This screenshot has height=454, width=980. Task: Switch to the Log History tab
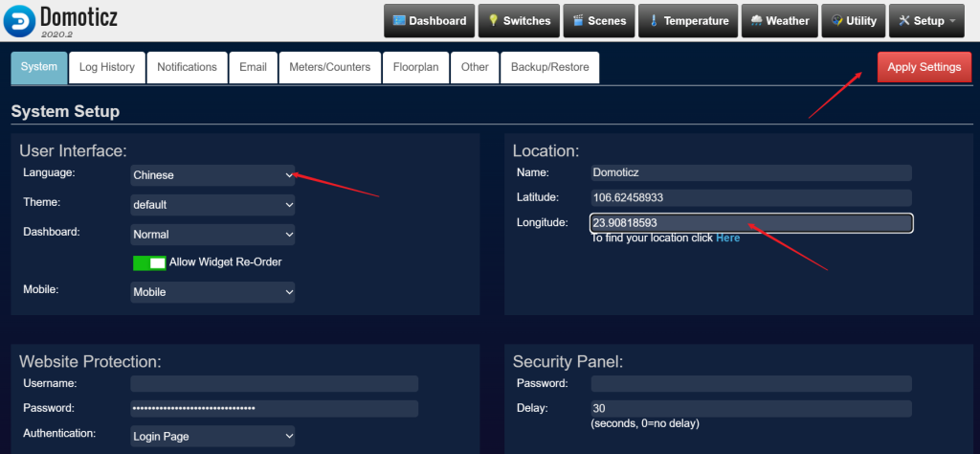(106, 67)
